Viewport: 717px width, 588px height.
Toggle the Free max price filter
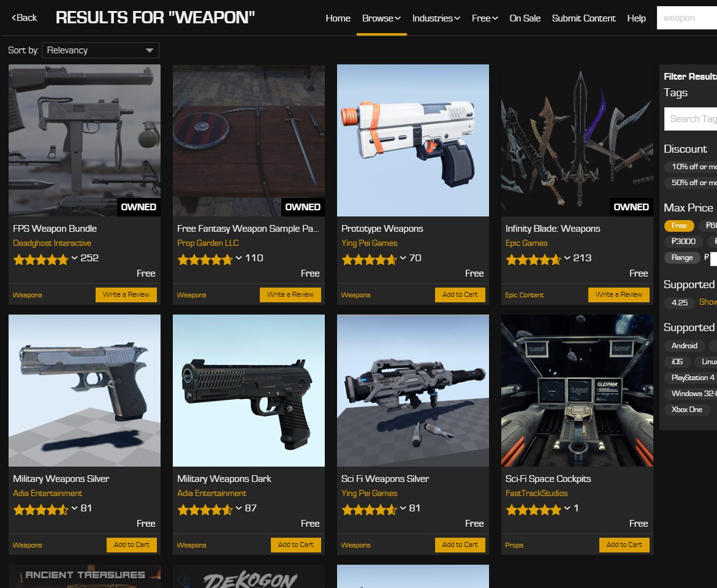point(678,226)
